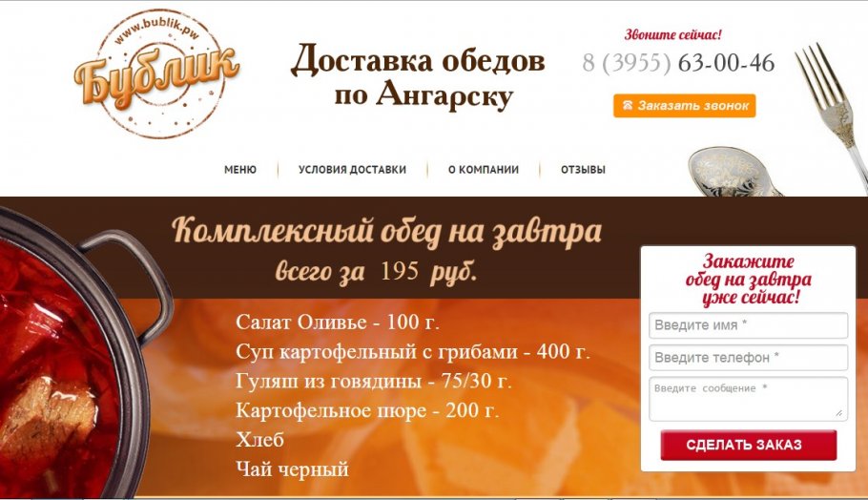This screenshot has width=868, height=500.
Task: Click the www.bublik.pw text in logo
Action: pyautogui.click(x=156, y=31)
